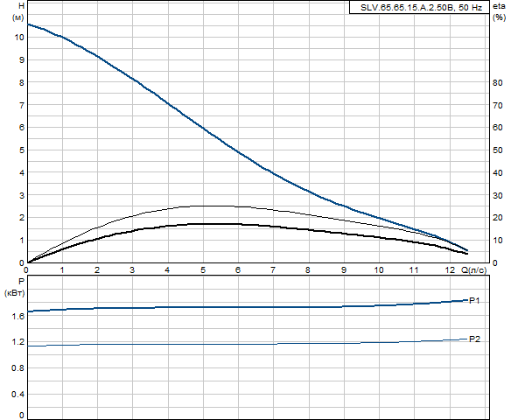The height and width of the screenshot is (420, 518).
Task: Click the 80 value on eta axis
Action: point(498,82)
